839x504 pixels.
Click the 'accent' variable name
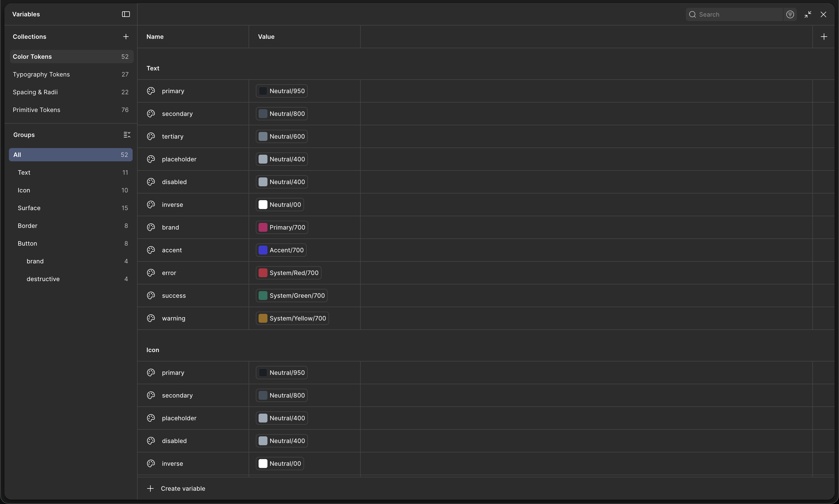point(172,250)
